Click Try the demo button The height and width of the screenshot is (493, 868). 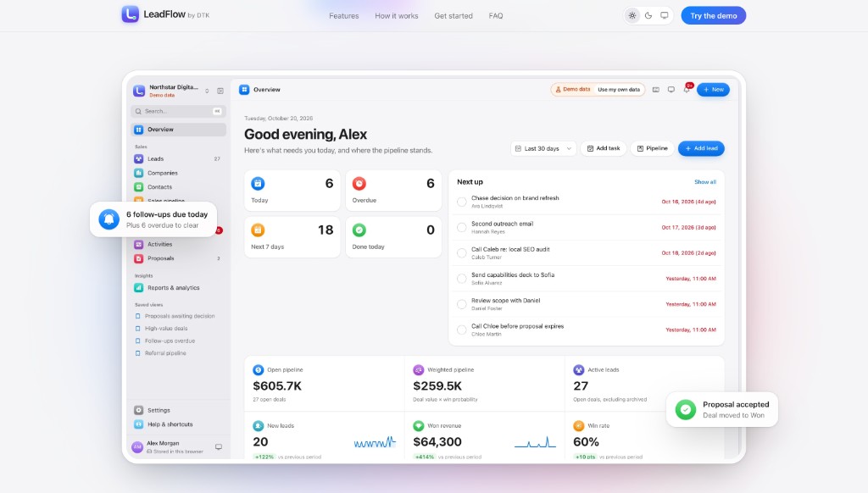tap(713, 15)
